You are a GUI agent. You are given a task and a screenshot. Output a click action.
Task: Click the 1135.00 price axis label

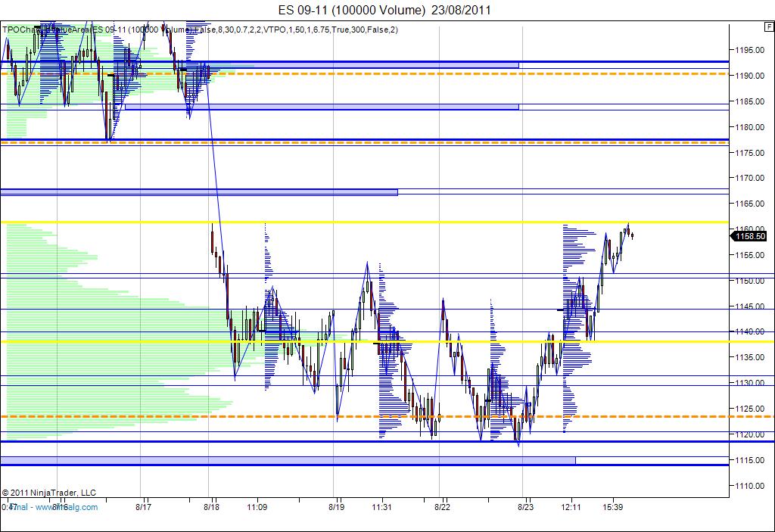[x=750, y=357]
